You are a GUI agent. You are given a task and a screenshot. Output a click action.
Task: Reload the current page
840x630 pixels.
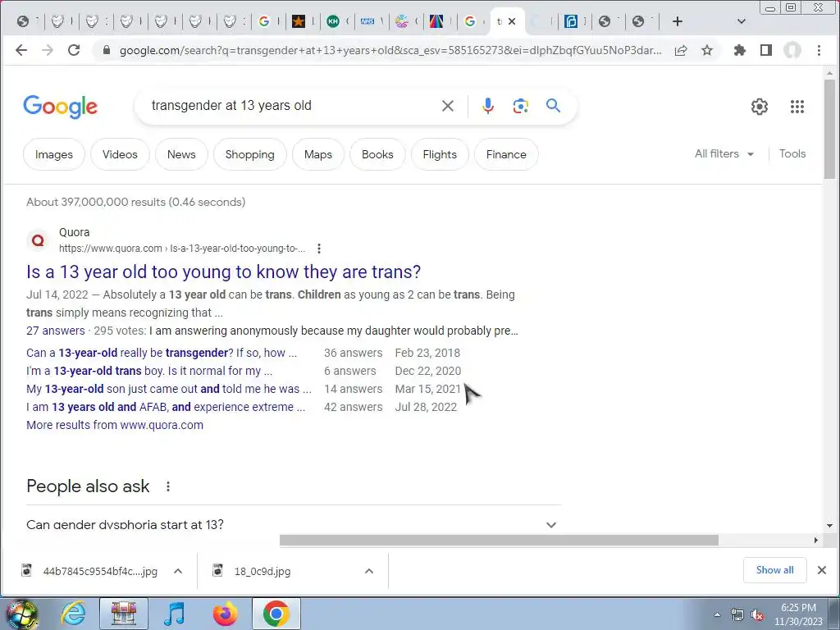pos(74,50)
